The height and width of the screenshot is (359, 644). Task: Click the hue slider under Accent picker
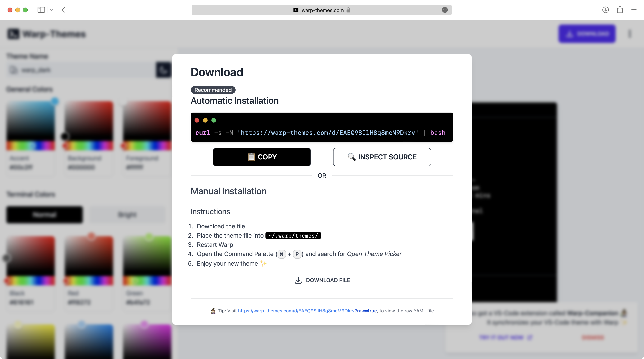click(x=30, y=146)
